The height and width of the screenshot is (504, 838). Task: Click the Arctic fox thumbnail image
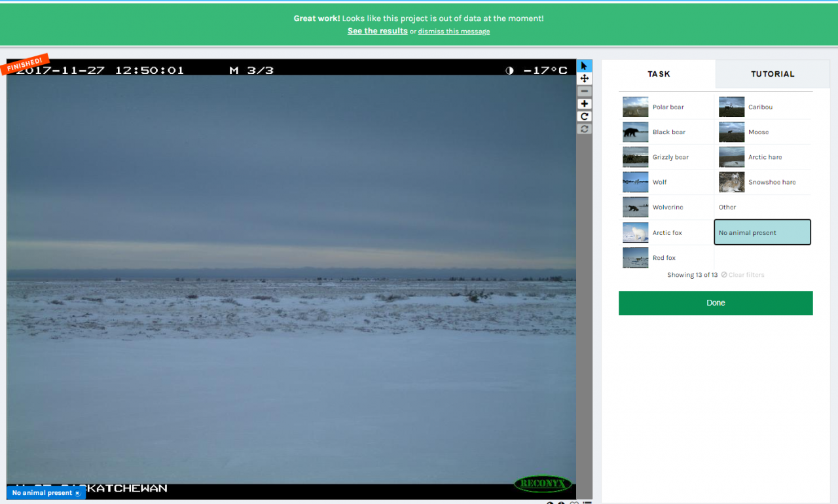[635, 232]
